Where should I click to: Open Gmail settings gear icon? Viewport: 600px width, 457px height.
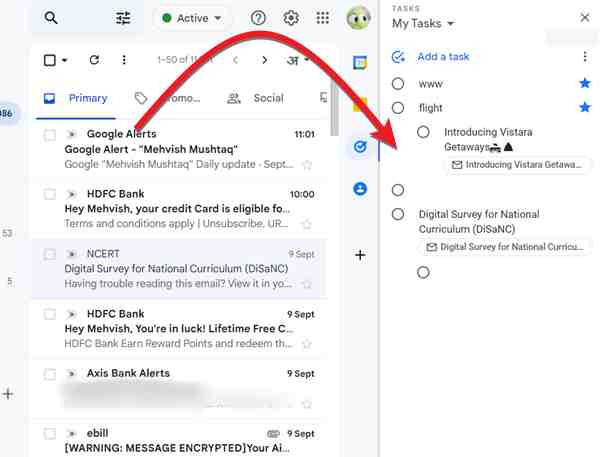pyautogui.click(x=291, y=18)
